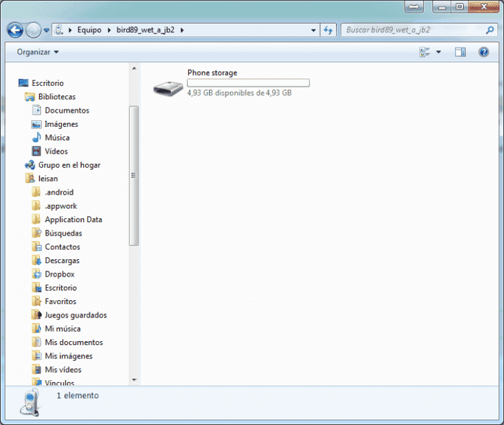Open the Música library
This screenshot has height=425, width=504.
point(57,138)
